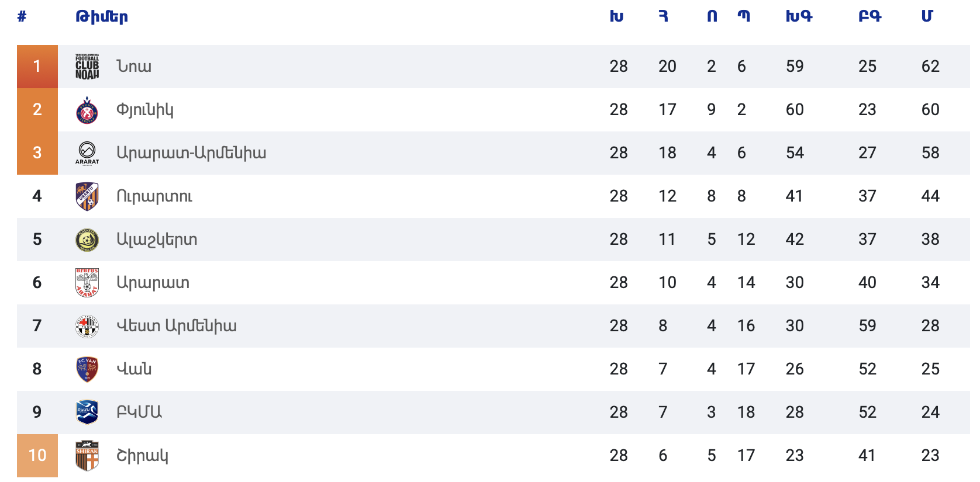
Task: Select the orange rank 1 position cell
Action: pos(37,67)
